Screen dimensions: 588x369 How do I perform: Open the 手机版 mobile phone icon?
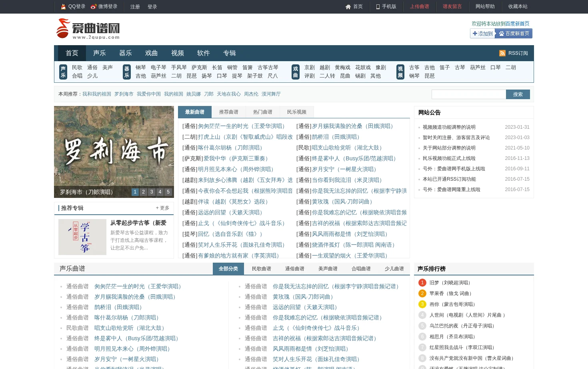pyautogui.click(x=378, y=7)
